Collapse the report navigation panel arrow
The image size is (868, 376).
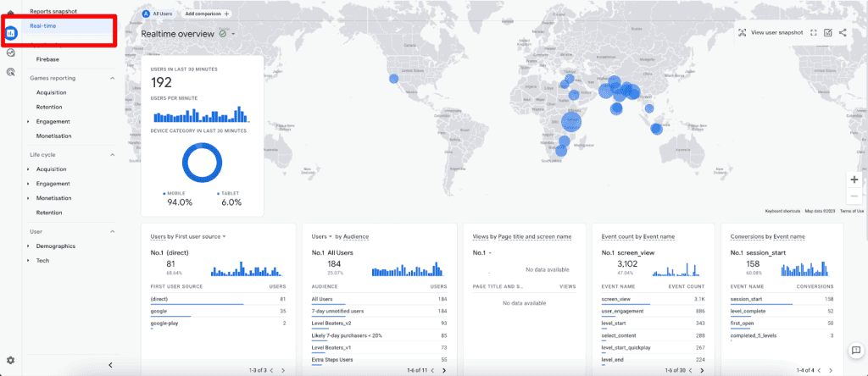point(110,365)
